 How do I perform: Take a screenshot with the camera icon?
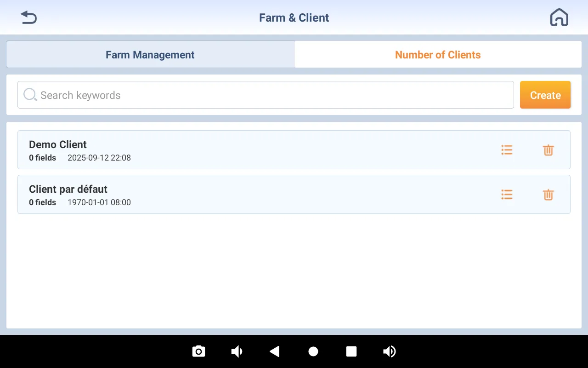click(x=198, y=351)
